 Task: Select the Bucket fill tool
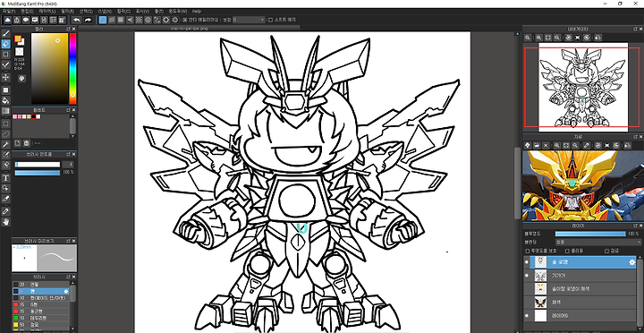(x=5, y=100)
